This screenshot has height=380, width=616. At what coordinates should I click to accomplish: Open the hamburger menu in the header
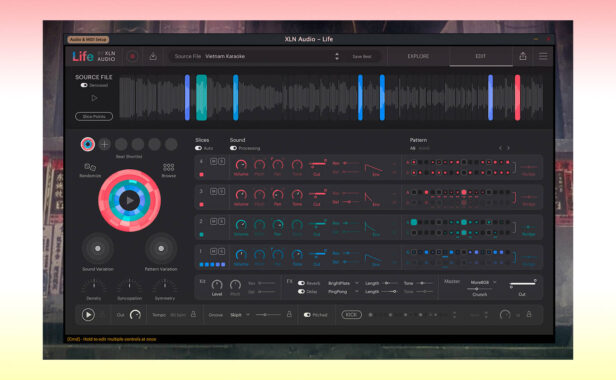pos(543,56)
